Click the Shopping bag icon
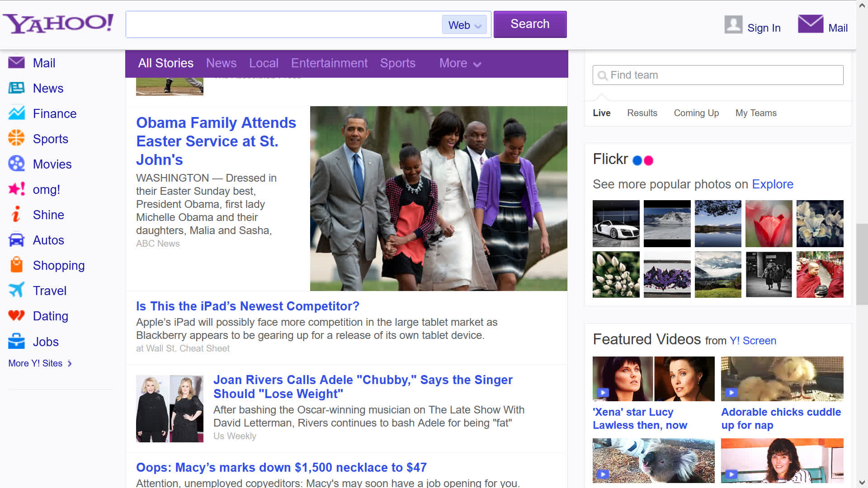 [x=17, y=265]
